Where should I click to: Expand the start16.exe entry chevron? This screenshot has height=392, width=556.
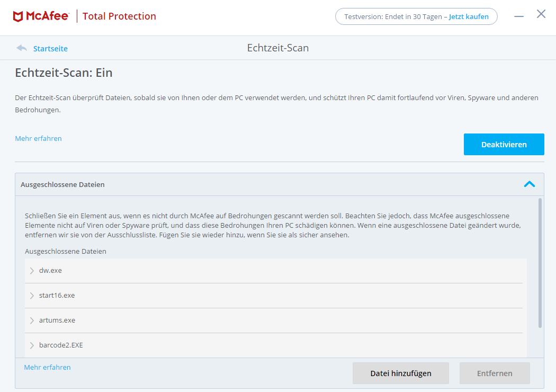pos(32,296)
